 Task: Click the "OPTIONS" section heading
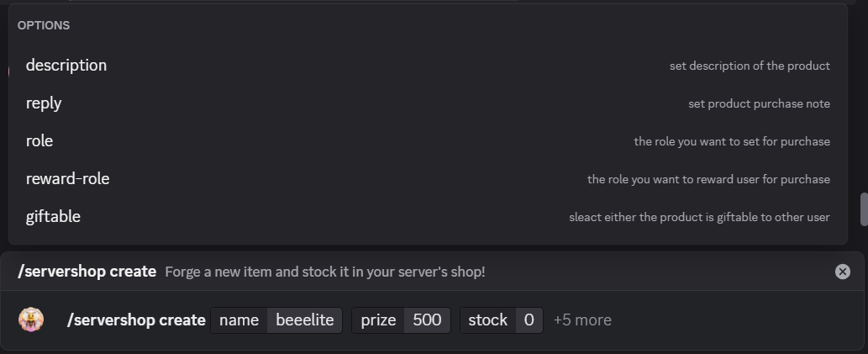(x=44, y=25)
